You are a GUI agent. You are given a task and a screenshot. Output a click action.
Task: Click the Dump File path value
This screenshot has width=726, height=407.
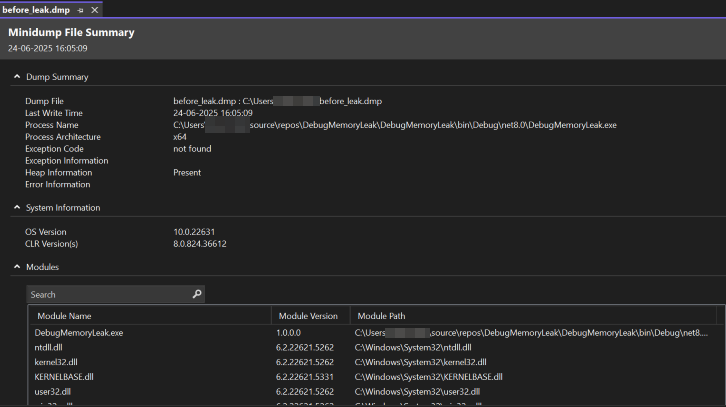[x=277, y=101]
